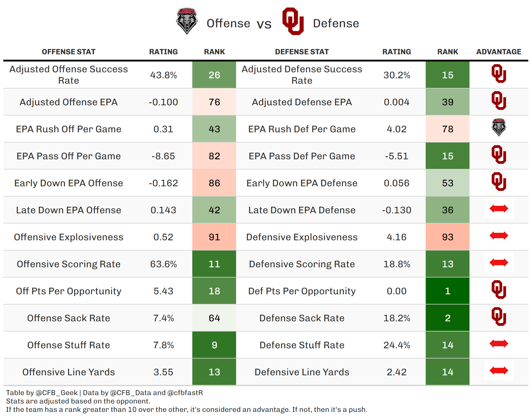Click the Lobos wolf logo in header

(187, 21)
